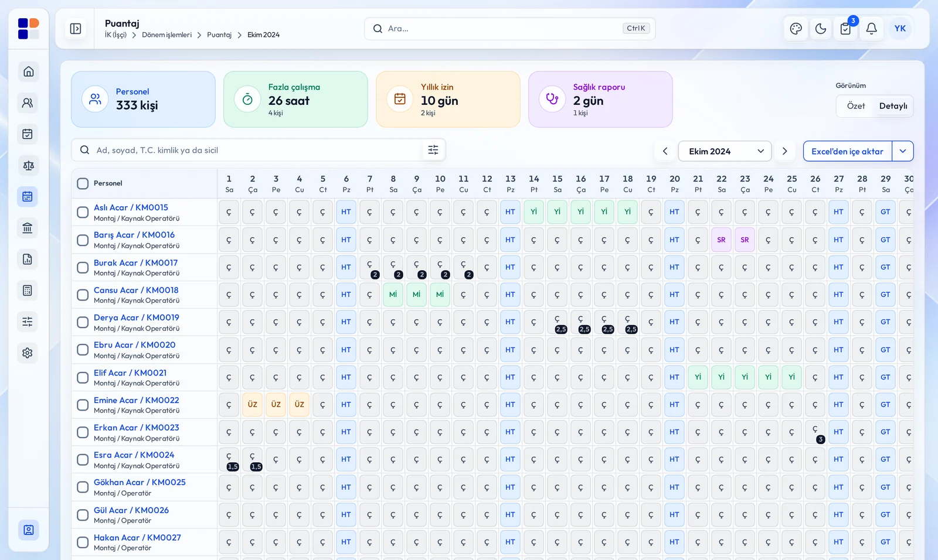The height and width of the screenshot is (560, 938).
Task: Open Elif Acar / KM0021 link
Action: tap(130, 373)
